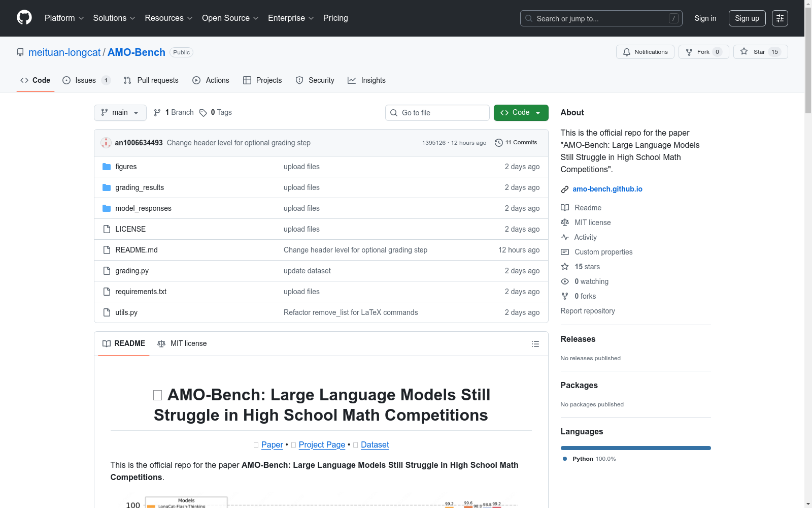Viewport: 812px width, 508px height.
Task: Open the meituan-longcat owner link
Action: 64,52
